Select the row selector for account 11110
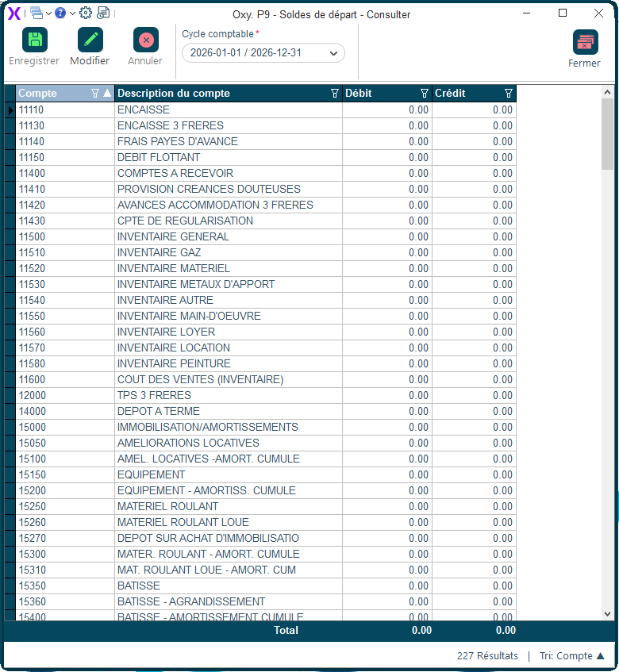Image resolution: width=619 pixels, height=672 pixels. coord(10,109)
